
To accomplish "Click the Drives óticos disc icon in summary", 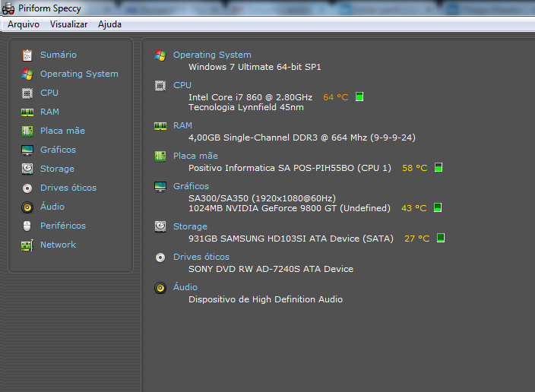I will (160, 258).
